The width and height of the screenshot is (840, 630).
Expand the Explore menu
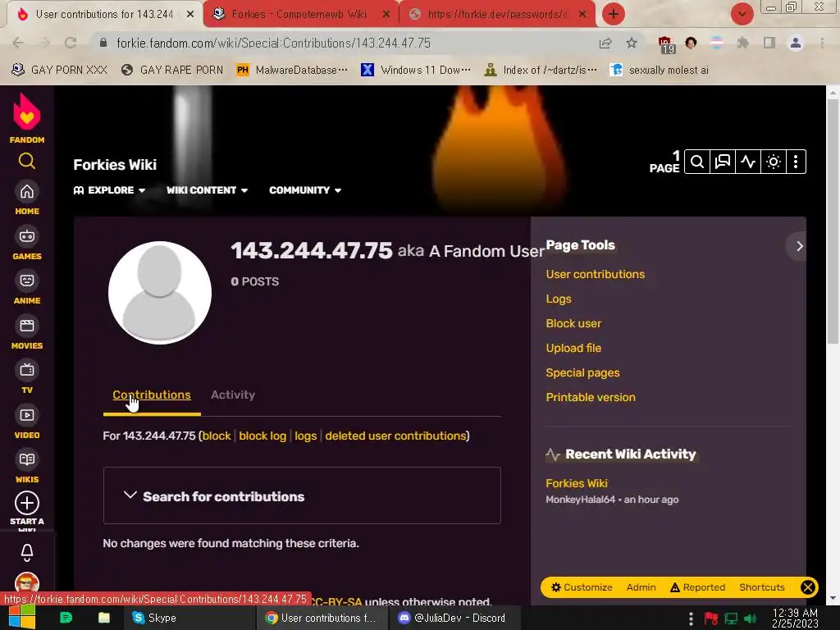coord(109,190)
